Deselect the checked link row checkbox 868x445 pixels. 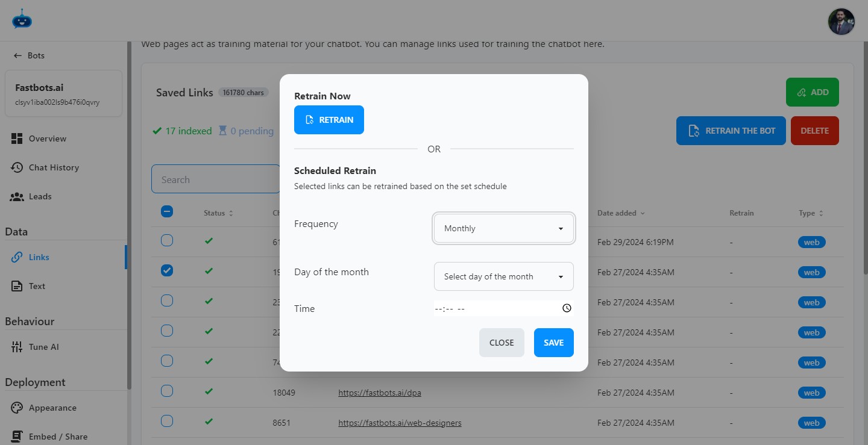click(166, 270)
